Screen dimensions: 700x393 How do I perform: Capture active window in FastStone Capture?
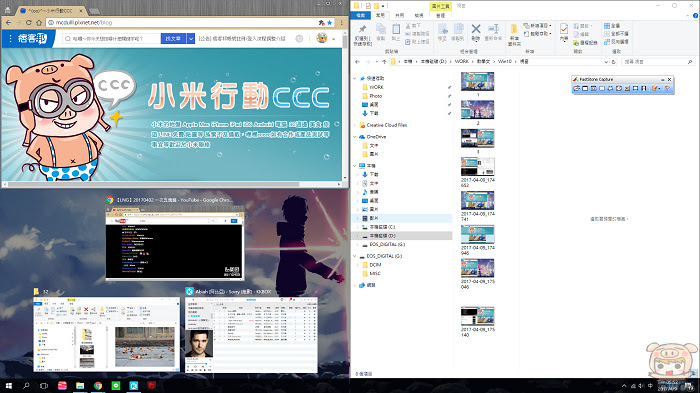pos(585,88)
